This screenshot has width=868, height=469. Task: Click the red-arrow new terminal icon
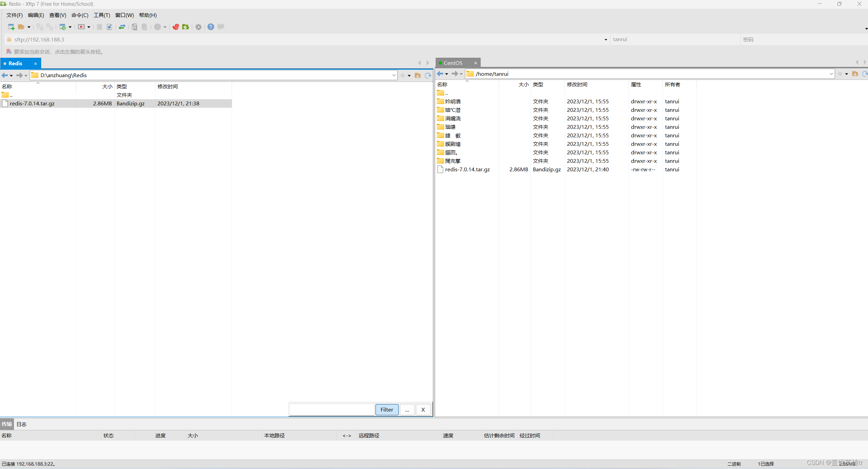[81, 27]
